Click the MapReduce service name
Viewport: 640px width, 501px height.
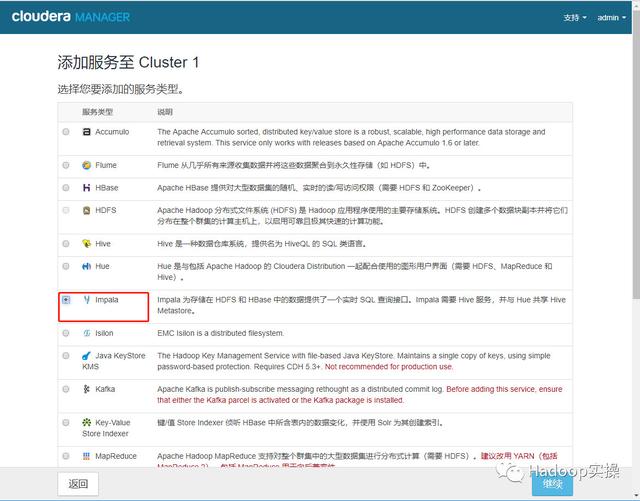(x=116, y=456)
